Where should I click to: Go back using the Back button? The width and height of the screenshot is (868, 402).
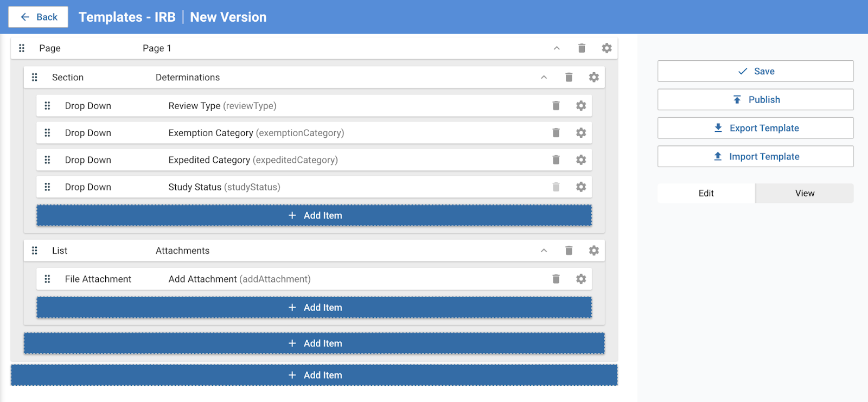(x=39, y=17)
